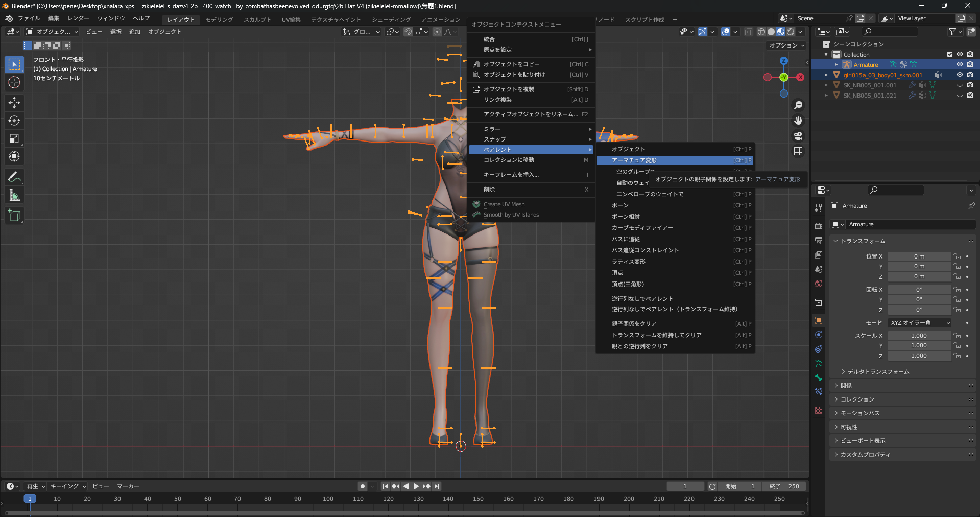Click オブジェクトを複製 in context menu

(531, 89)
